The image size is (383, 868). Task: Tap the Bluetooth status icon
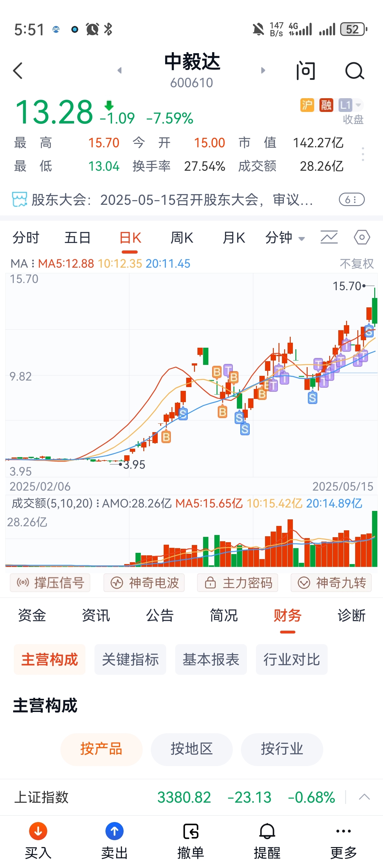pos(108,29)
